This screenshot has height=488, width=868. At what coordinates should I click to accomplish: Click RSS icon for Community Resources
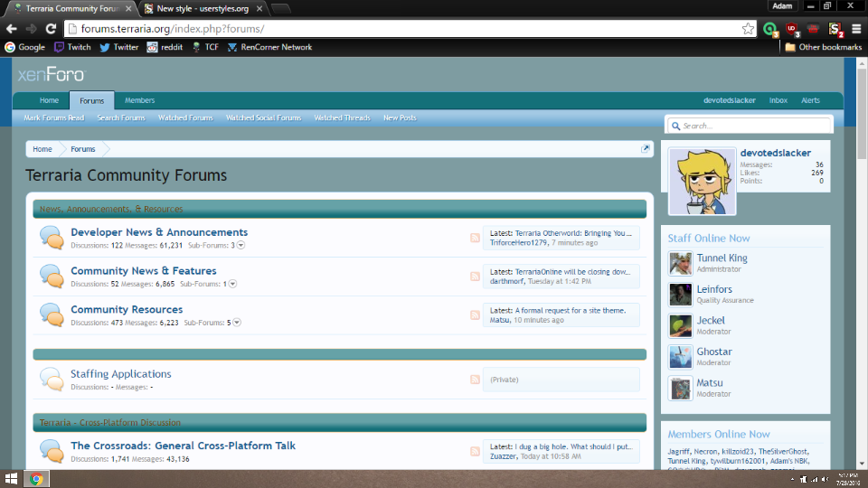tap(475, 315)
